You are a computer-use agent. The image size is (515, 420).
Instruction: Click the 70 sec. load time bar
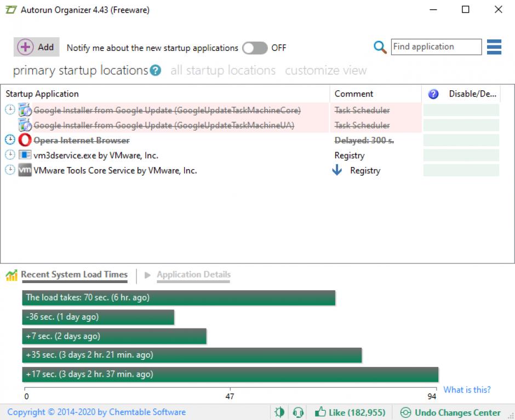click(179, 298)
